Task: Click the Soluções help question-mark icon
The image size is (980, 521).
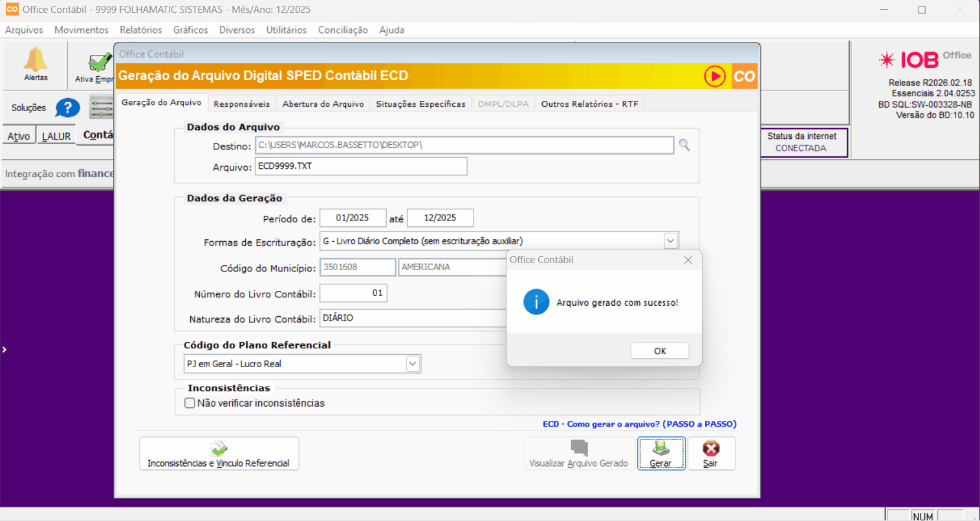Action: coord(67,108)
